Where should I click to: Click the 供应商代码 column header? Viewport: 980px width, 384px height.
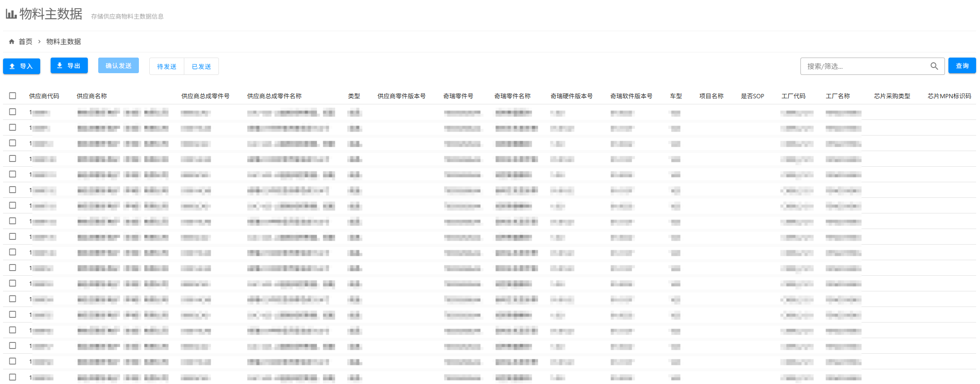[x=44, y=96]
